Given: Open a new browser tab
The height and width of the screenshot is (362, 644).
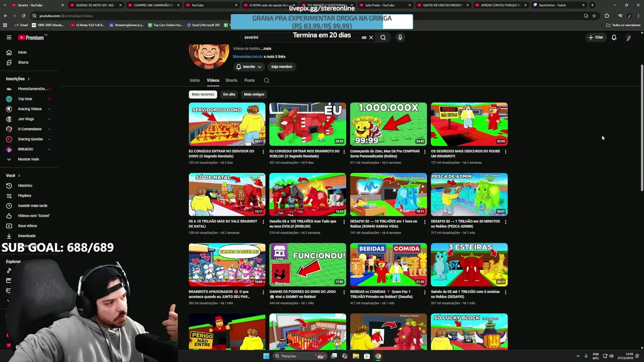Looking at the screenshot, I should tap(592, 5).
